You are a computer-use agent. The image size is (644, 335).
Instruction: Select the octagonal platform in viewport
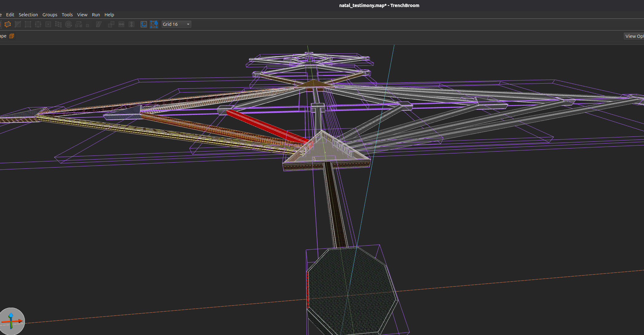[352, 290]
